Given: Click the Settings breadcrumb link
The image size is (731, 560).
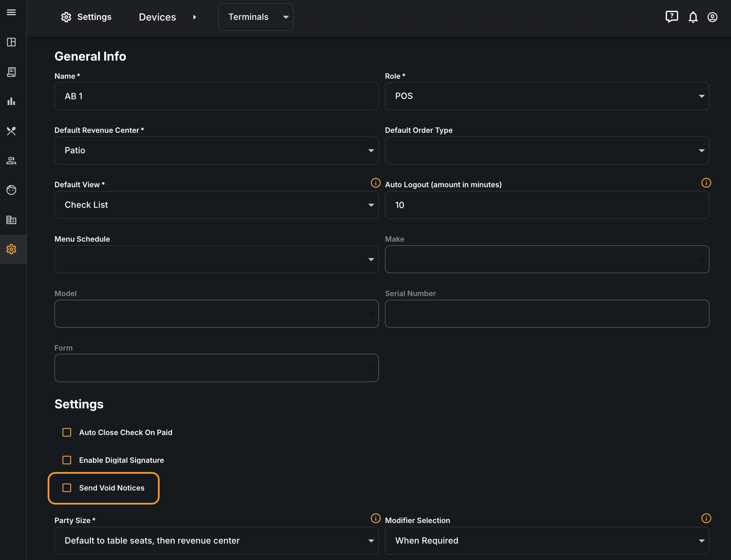Looking at the screenshot, I should (86, 17).
